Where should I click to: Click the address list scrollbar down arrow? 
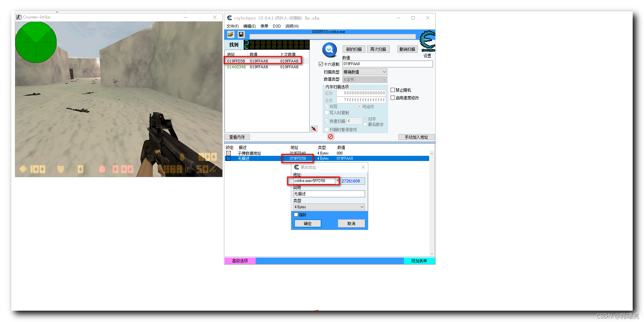click(432, 254)
